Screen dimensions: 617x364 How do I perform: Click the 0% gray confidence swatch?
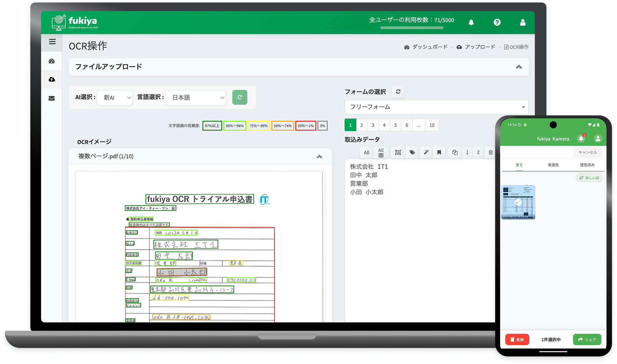point(323,126)
